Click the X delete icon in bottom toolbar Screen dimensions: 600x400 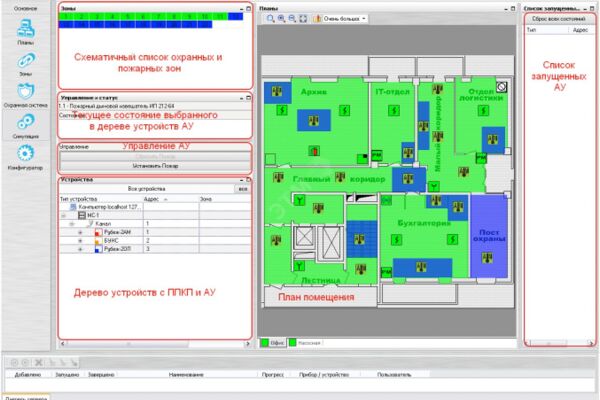click(39, 362)
